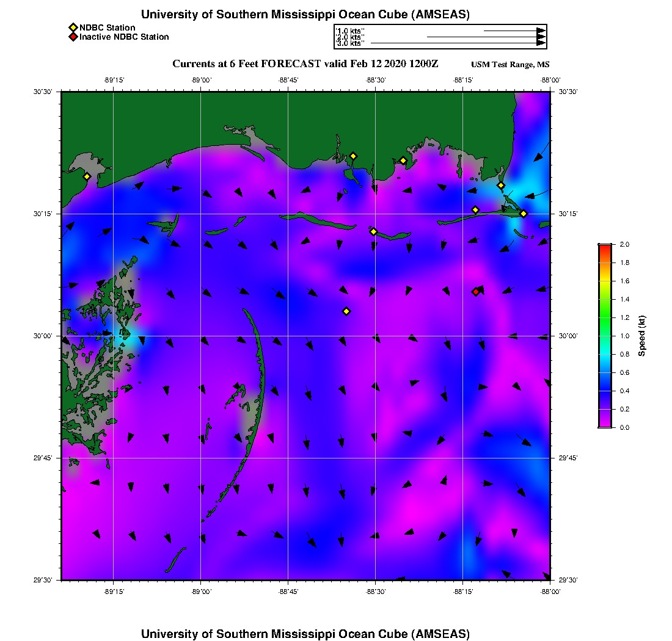Viewport: 672px width, 641px height.
Task: Click the northernmost yellow NDBC station marker
Action: (x=353, y=156)
